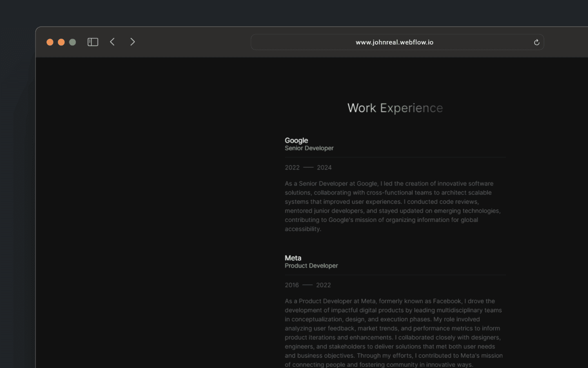Go forward with the right chevron
The image size is (588, 368).
(132, 42)
